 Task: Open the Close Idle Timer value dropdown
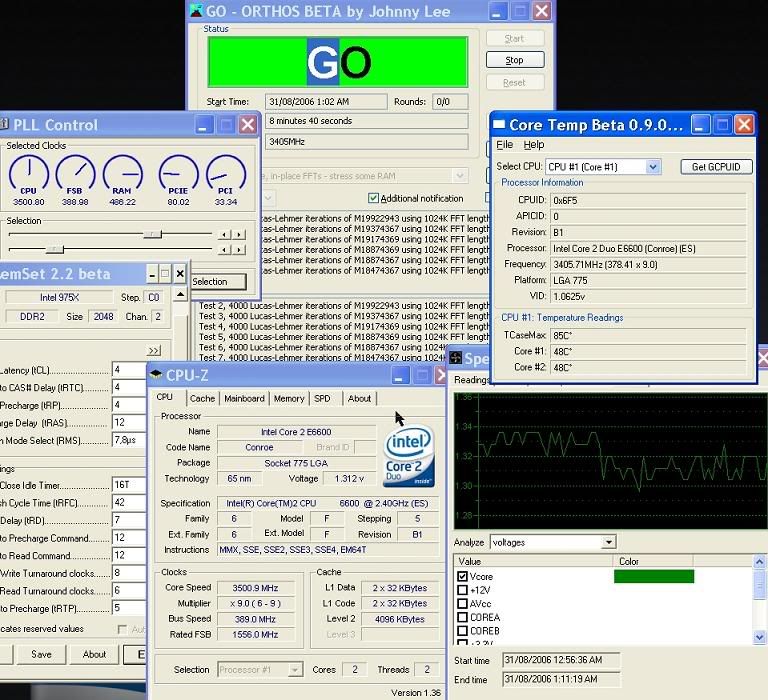tap(129, 485)
